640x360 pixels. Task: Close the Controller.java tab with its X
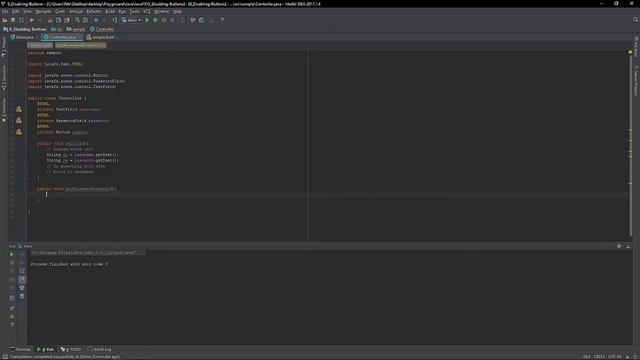pos(79,38)
